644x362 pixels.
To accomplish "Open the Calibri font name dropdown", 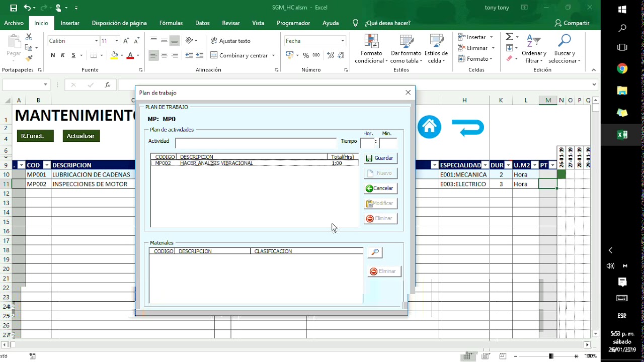I will [96, 41].
